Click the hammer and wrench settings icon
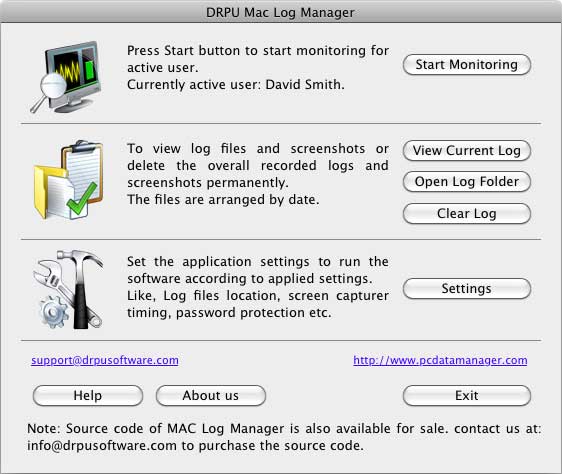Image resolution: width=562 pixels, height=474 pixels. [68, 289]
